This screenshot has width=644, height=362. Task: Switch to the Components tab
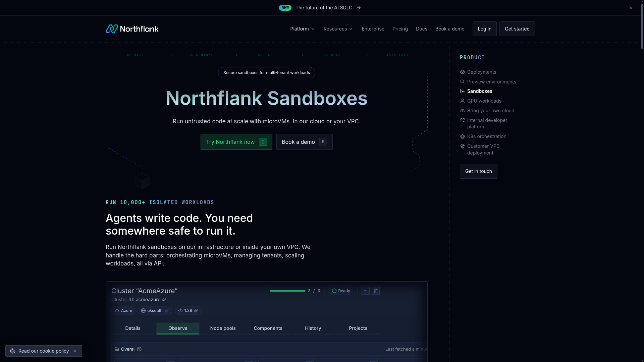point(268,328)
